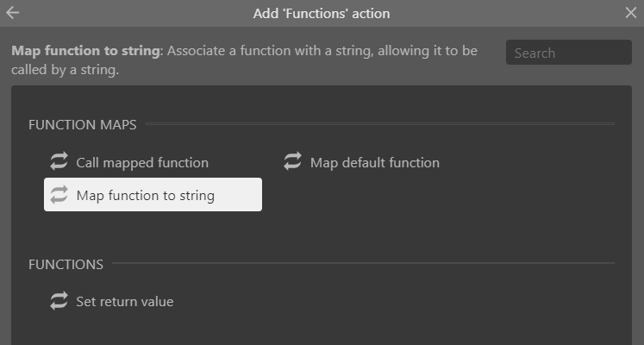The image size is (644, 345).
Task: Click the Call mapped function arrows icon
Action: coord(59,161)
